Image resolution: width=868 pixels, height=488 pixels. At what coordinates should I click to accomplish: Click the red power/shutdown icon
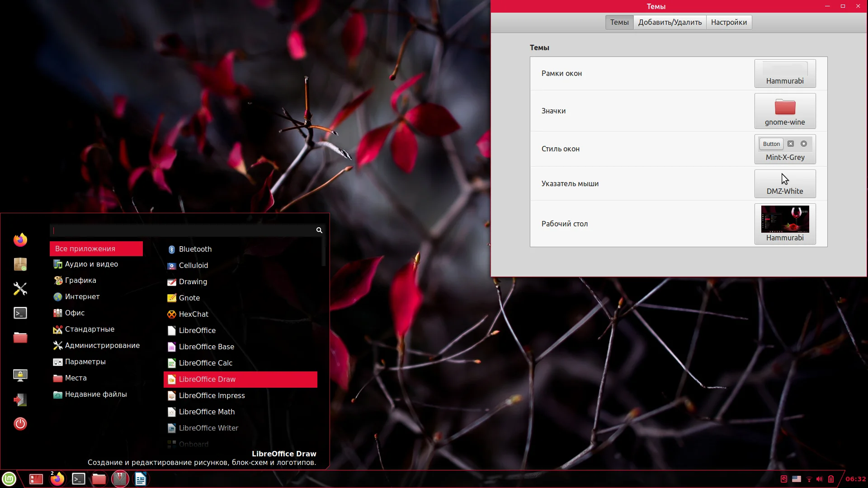[x=20, y=424]
